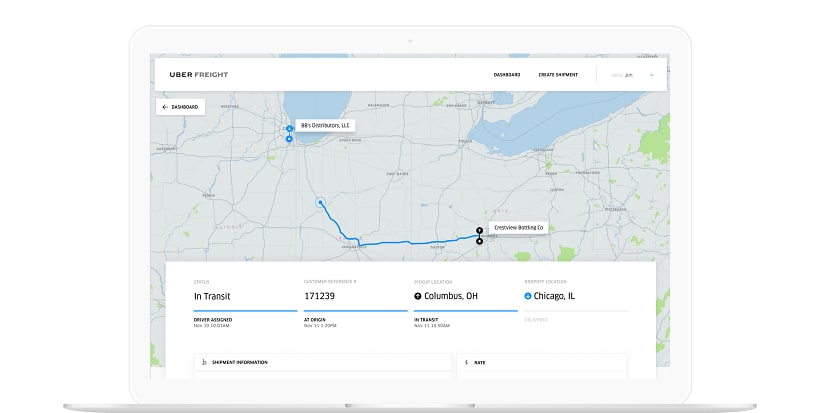This screenshot has height=413, width=820.
Task: Select lower blue Chicago marker on map
Action: (289, 139)
